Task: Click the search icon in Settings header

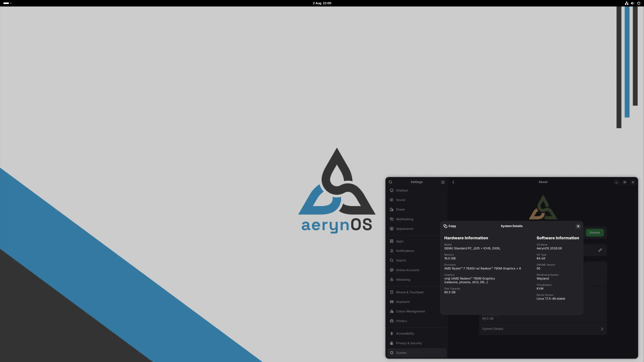Action: click(390, 182)
